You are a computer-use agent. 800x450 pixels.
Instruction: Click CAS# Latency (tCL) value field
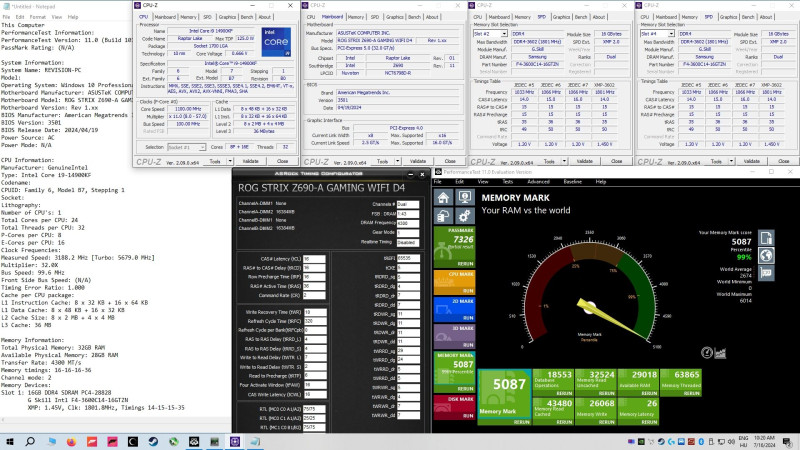click(x=314, y=259)
